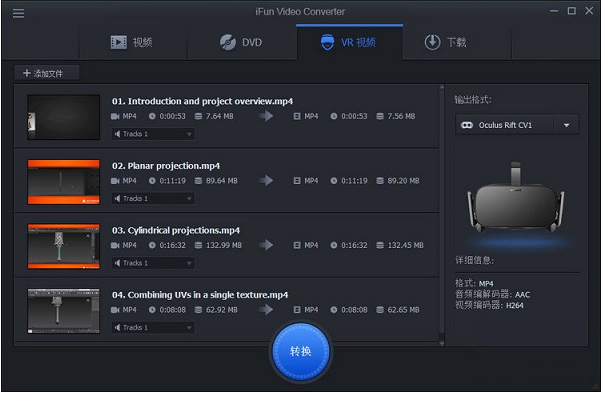Click output format icon in Combining UVs row
This screenshot has width=602, height=393.
(297, 310)
